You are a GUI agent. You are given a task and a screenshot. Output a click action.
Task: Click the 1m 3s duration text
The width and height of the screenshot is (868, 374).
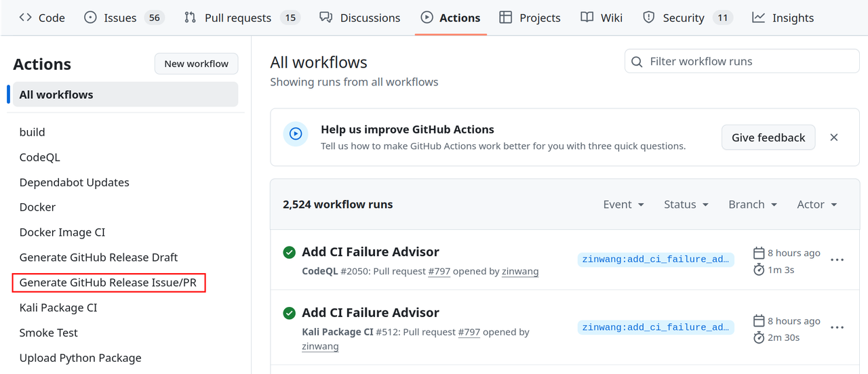coord(781,270)
